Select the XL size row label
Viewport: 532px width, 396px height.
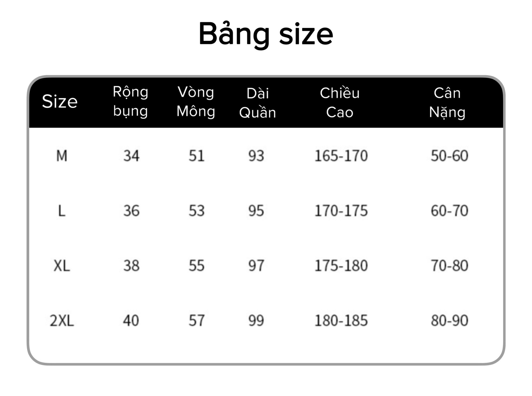pos(62,266)
